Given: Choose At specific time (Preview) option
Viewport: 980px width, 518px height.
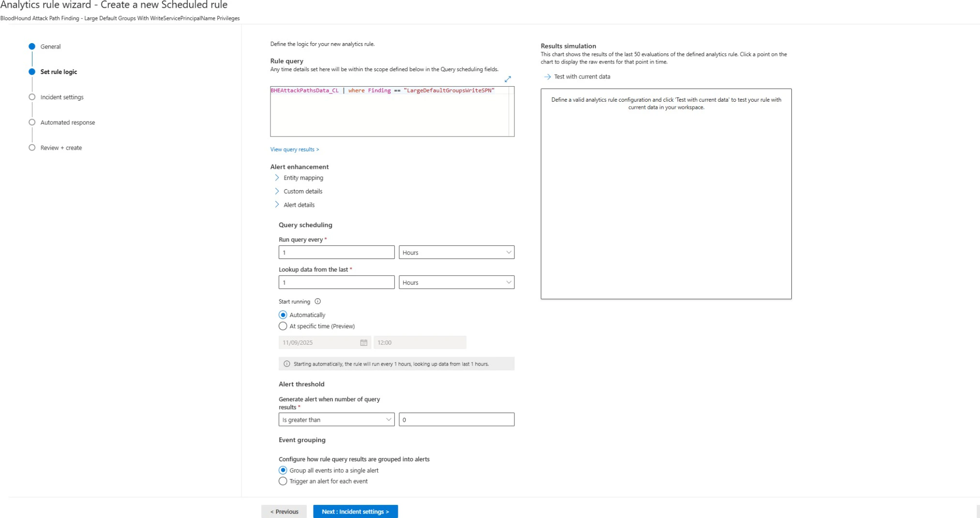Looking at the screenshot, I should click(x=283, y=326).
